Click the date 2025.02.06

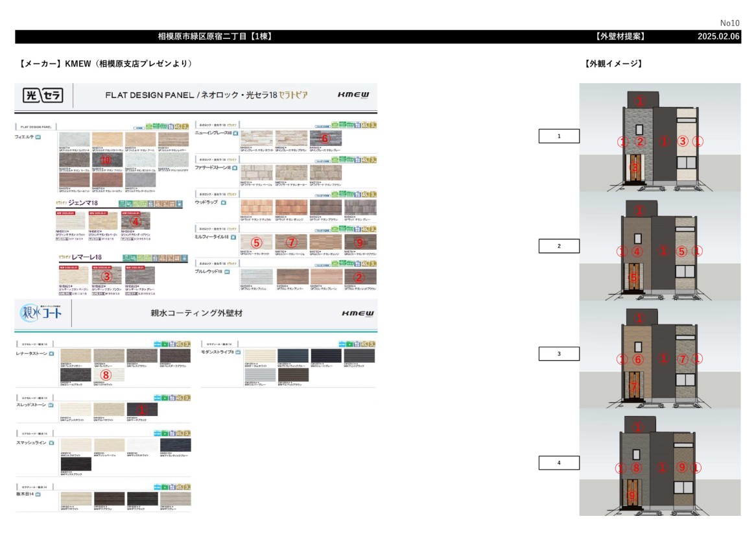pyautogui.click(x=718, y=37)
